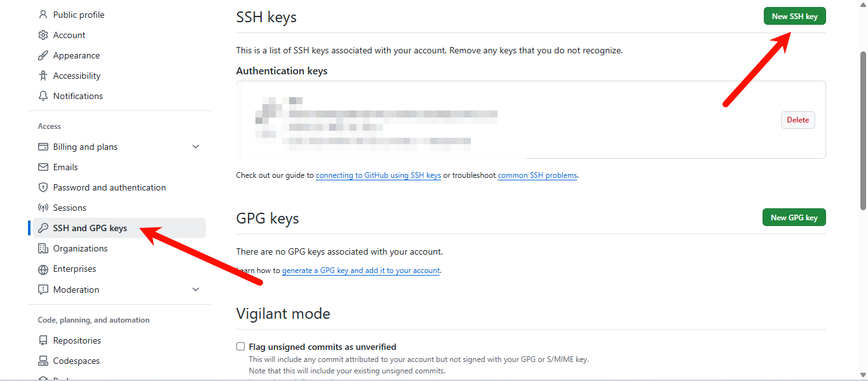
Task: Expand the Moderation section chevron
Action: click(196, 290)
